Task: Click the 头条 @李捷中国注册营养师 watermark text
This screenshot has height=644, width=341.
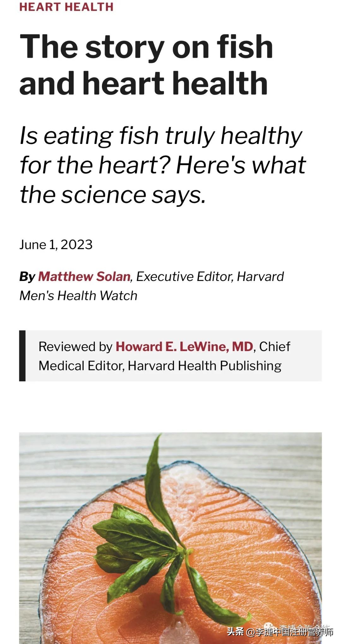Action: (280, 632)
